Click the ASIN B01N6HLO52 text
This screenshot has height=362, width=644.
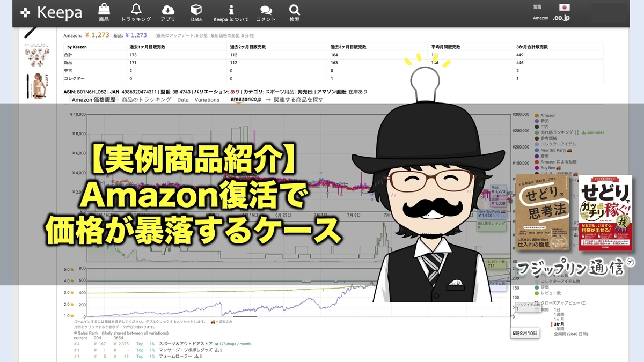coord(85,92)
